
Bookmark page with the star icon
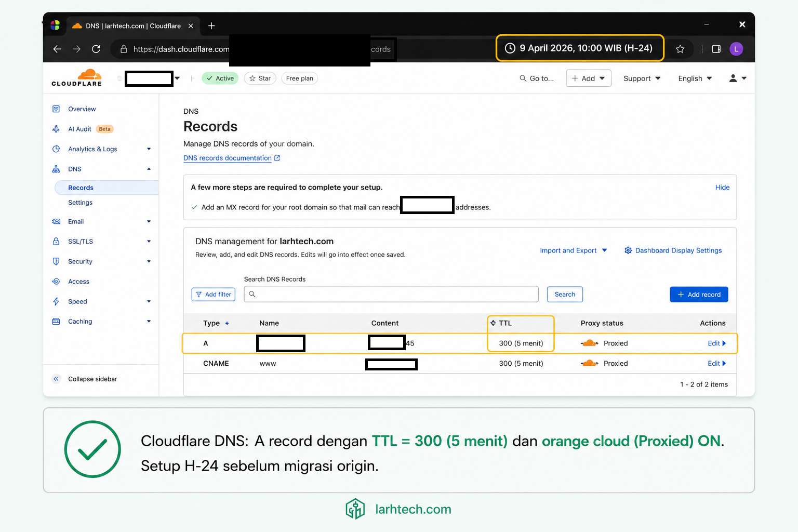680,49
